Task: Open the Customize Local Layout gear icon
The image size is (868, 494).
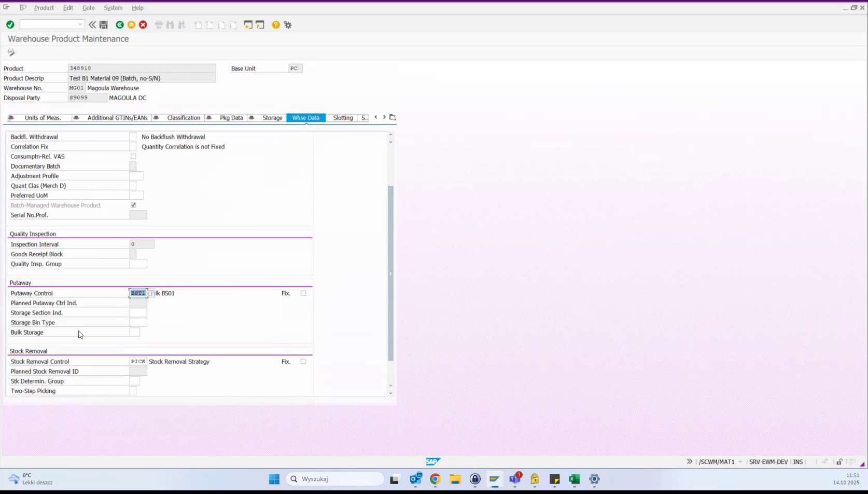Action: (287, 24)
